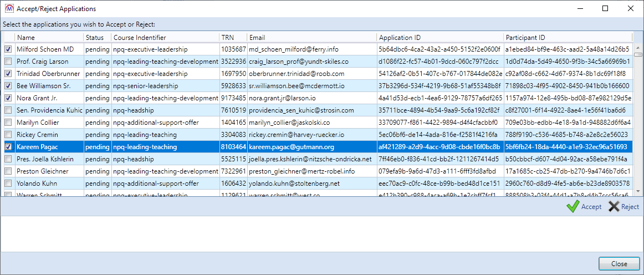644x275 pixels.
Task: Select Marilyn Collier's application checkbox
Action: click(8, 123)
